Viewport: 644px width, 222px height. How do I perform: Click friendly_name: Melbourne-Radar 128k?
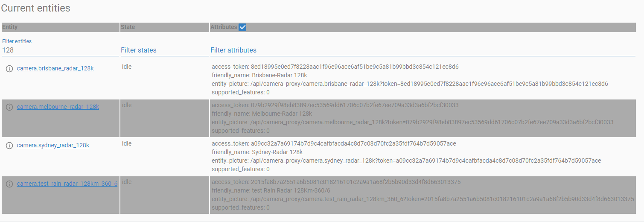point(262,114)
